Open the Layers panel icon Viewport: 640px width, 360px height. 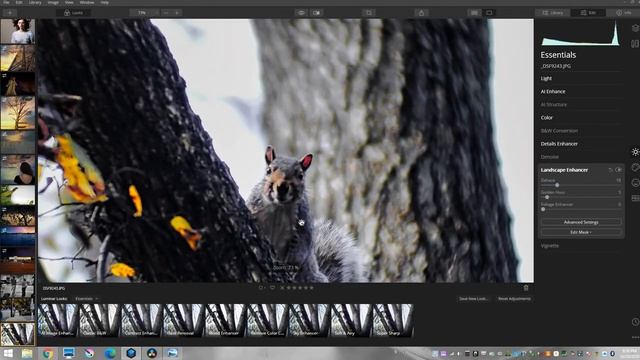[635, 28]
